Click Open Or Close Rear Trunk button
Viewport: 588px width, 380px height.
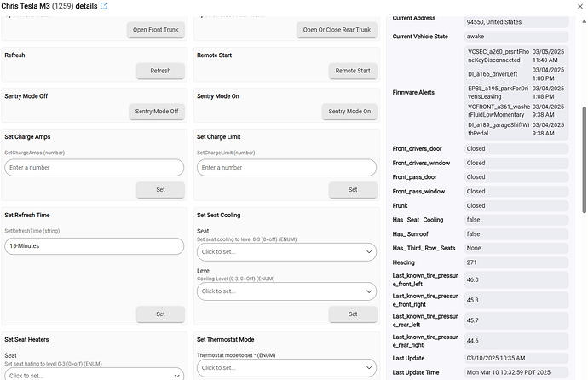click(337, 30)
